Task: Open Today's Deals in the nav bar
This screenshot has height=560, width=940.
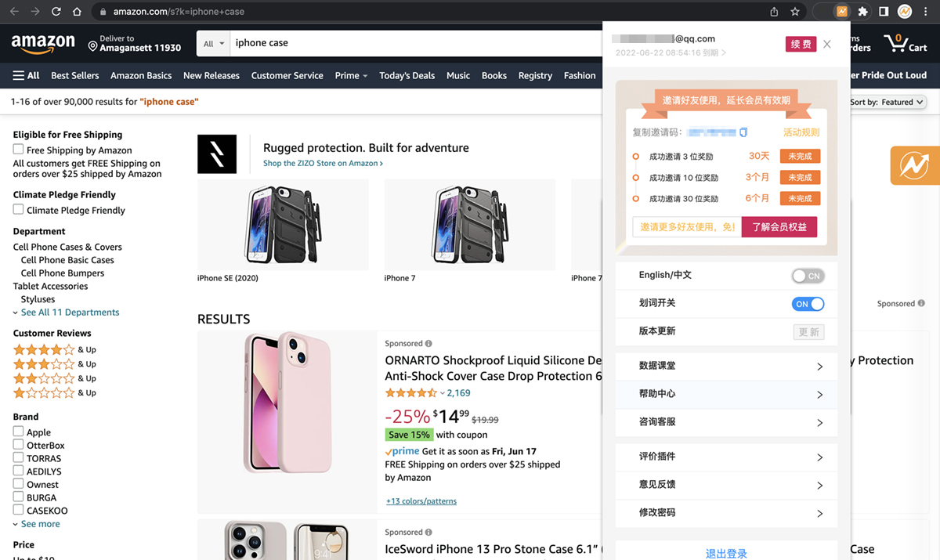Action: (407, 75)
